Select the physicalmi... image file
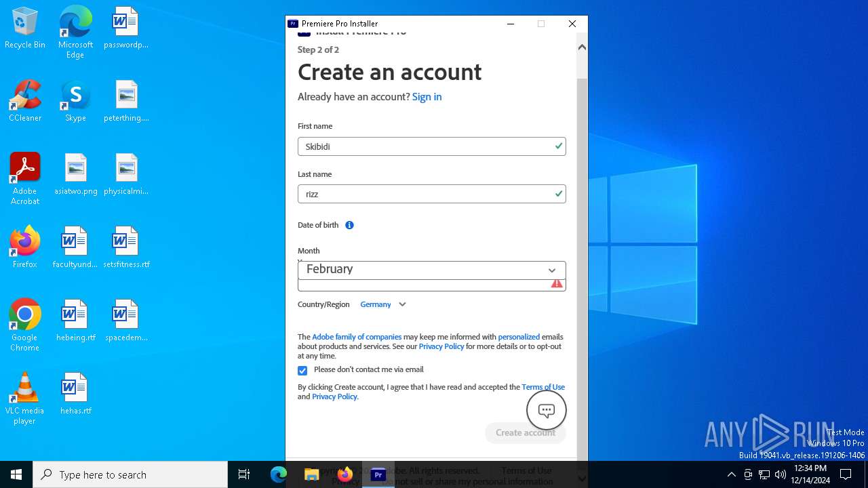The width and height of the screenshot is (868, 488). coord(126,175)
